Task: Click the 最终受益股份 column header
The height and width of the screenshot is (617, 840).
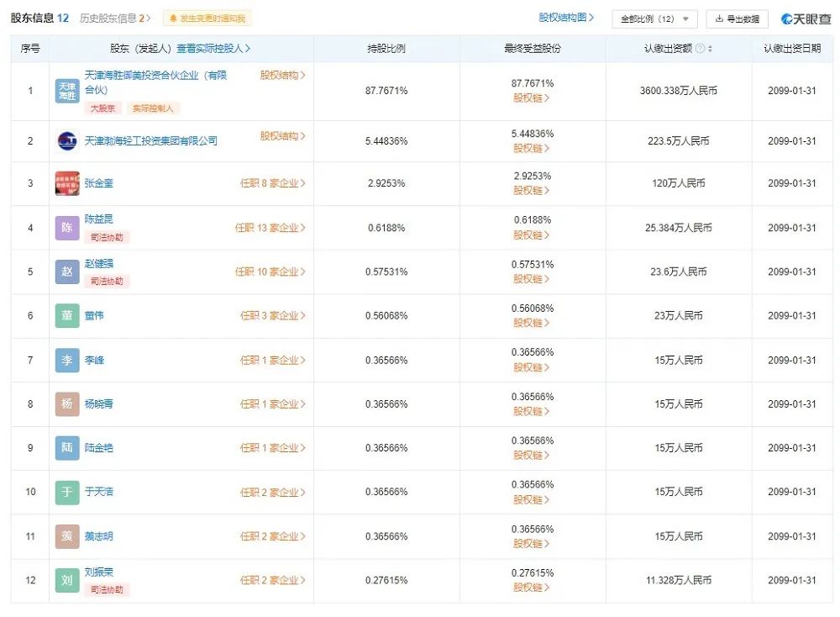Action: pos(533,49)
